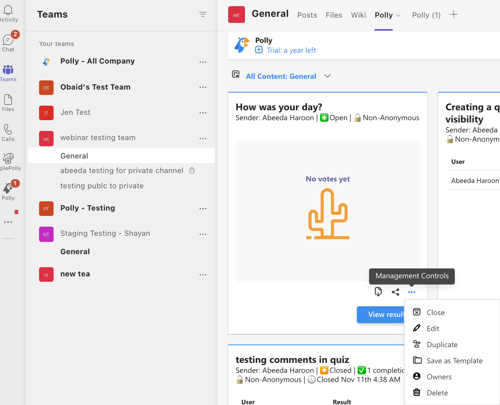Open more options for Jen Test

[x=203, y=113]
